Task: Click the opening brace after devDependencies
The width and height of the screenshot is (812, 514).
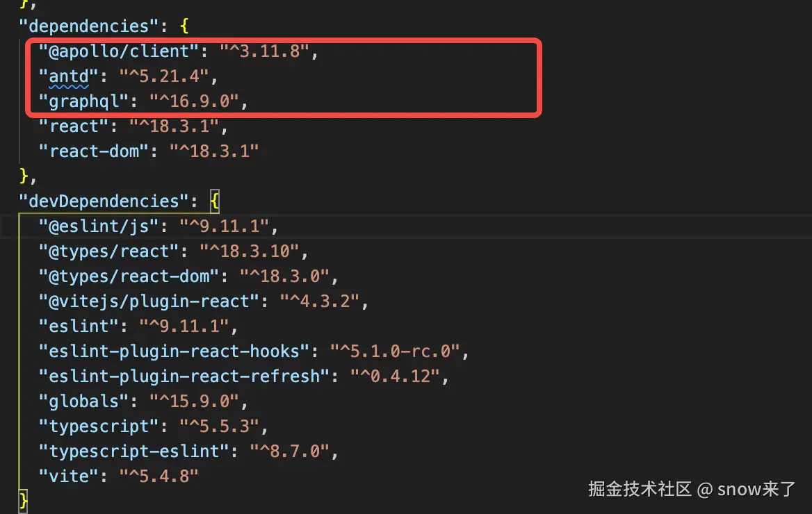Action: [216, 201]
